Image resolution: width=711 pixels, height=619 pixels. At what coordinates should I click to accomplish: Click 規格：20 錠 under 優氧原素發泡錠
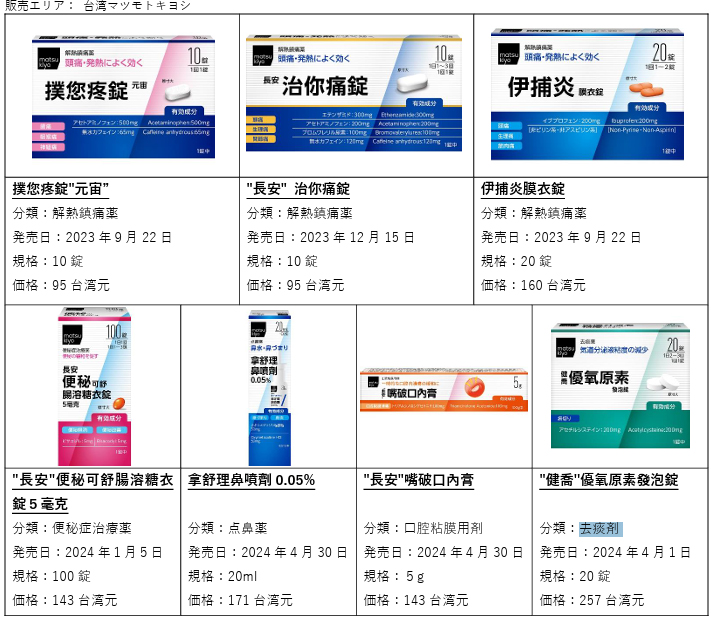(x=575, y=576)
